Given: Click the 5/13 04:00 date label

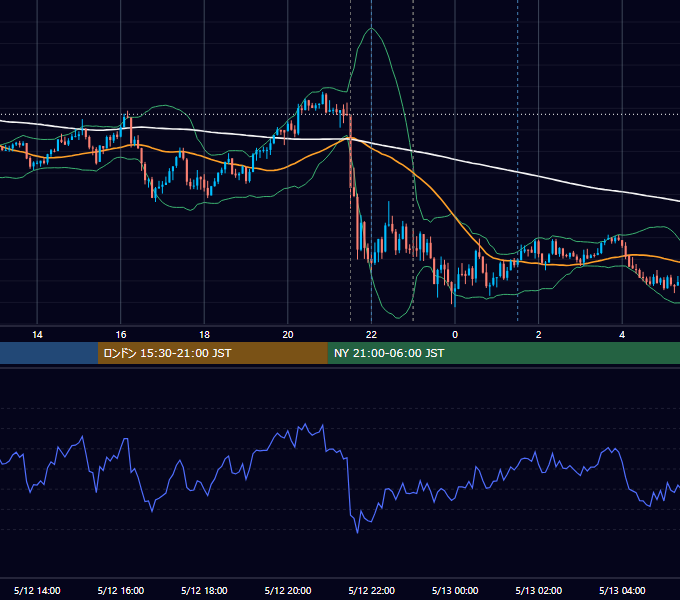Looking at the screenshot, I should (622, 590).
